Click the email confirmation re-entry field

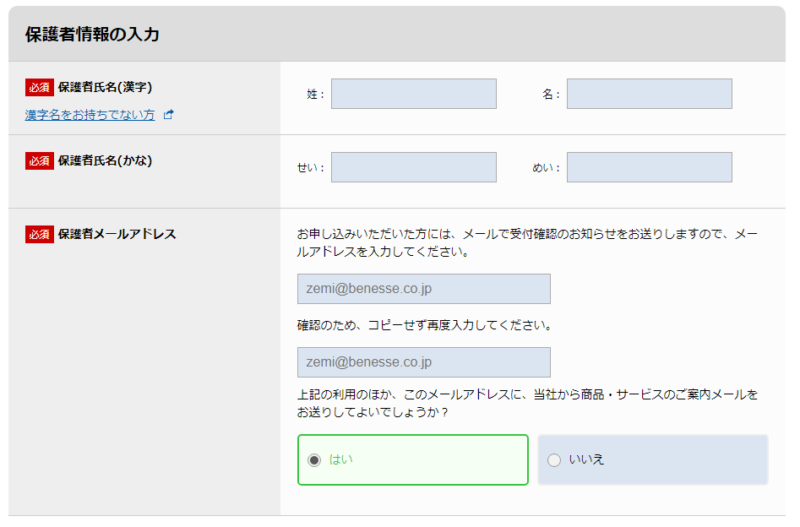coord(424,362)
